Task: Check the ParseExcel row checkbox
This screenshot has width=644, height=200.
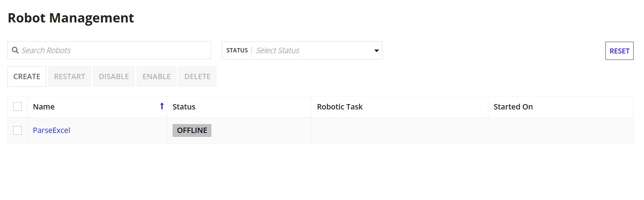Action: pyautogui.click(x=18, y=130)
